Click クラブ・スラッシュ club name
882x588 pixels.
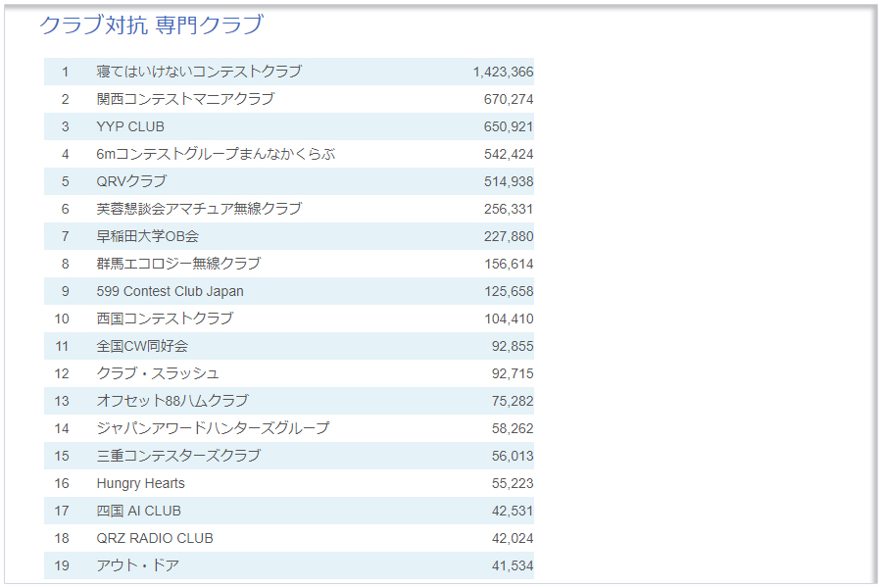click(158, 373)
